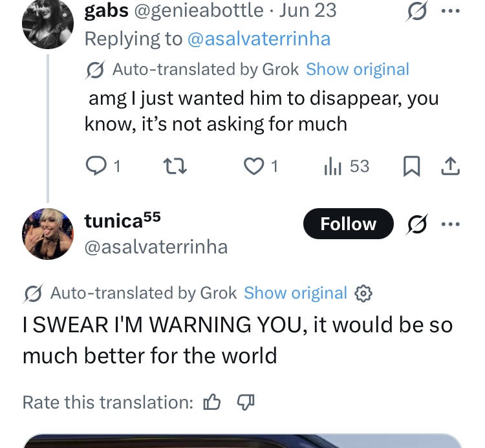Share the gabs reply tweet

[449, 167]
